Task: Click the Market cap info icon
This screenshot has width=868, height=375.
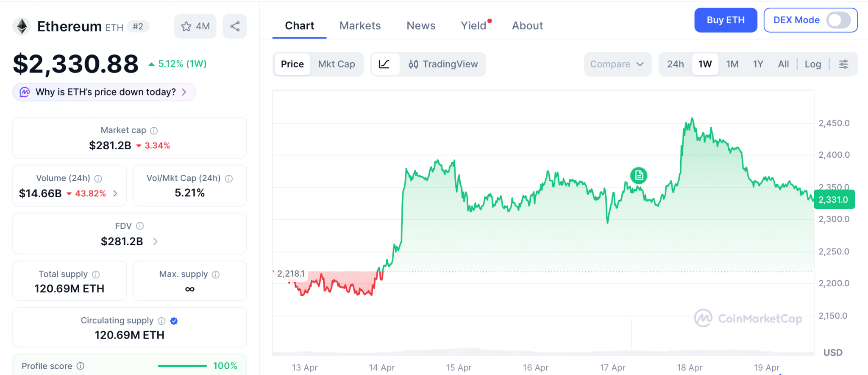Action: [154, 131]
